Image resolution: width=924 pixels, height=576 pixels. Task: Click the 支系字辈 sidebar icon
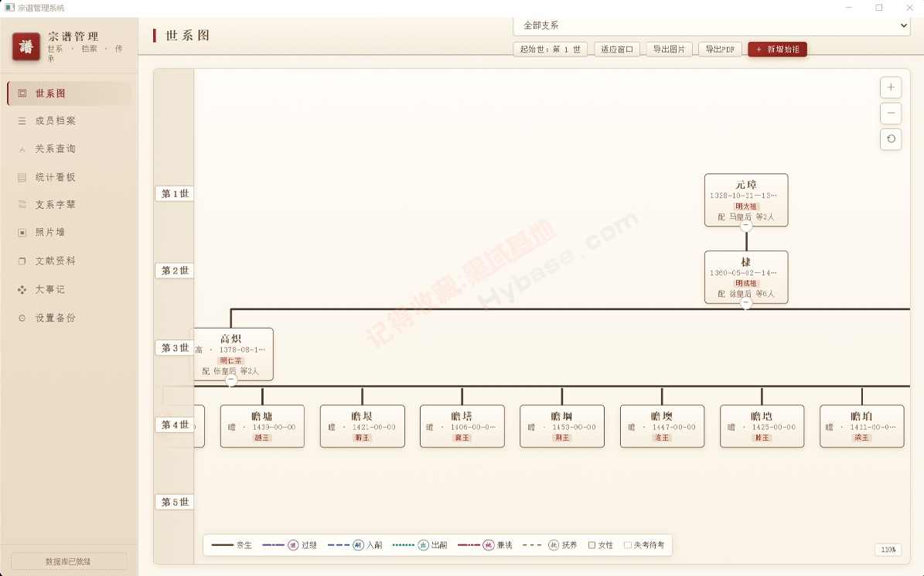point(22,205)
